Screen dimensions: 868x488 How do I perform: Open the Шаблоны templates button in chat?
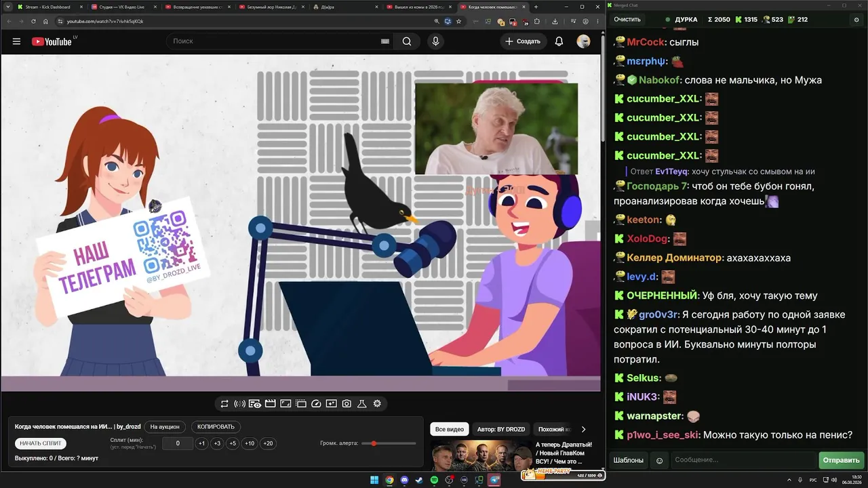pyautogui.click(x=629, y=460)
